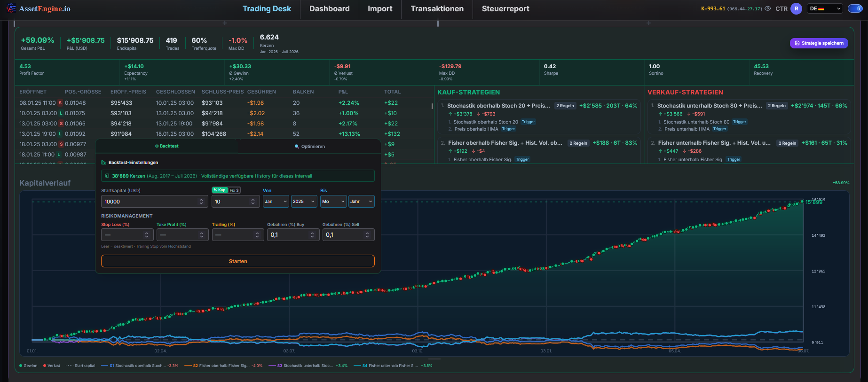Click the Kerzen history table icon
The height and width of the screenshot is (382, 868).
(x=107, y=176)
